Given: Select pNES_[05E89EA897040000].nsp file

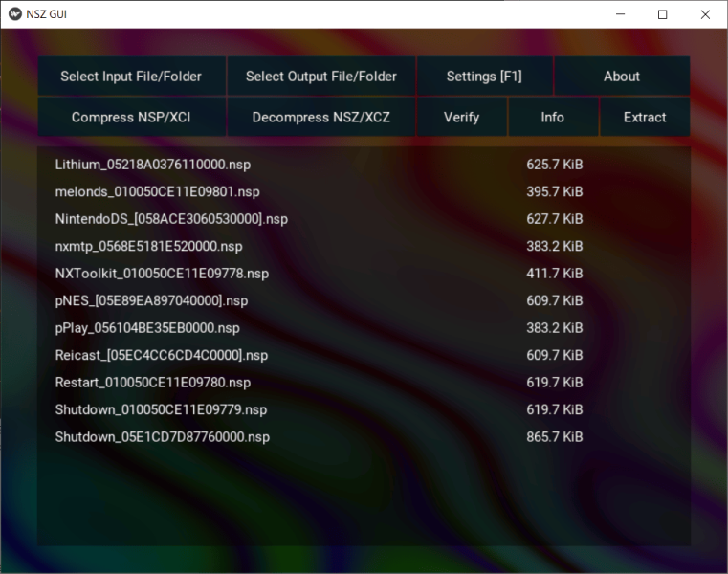Looking at the screenshot, I should click(151, 300).
